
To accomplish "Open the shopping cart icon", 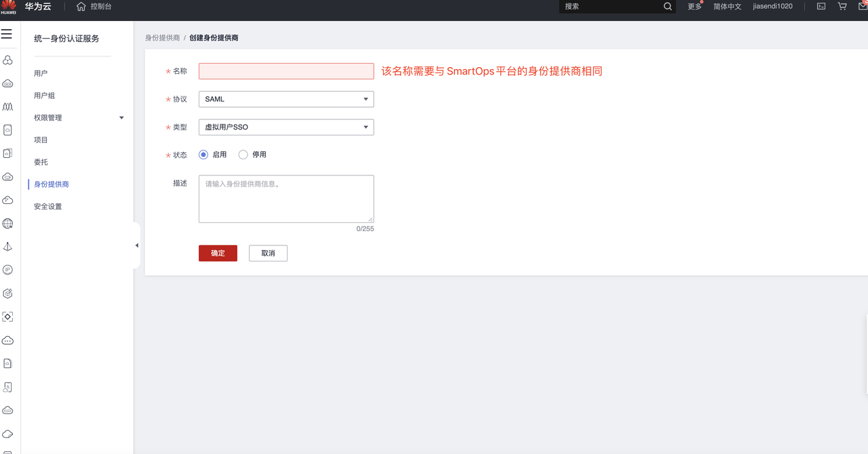I will pos(842,6).
